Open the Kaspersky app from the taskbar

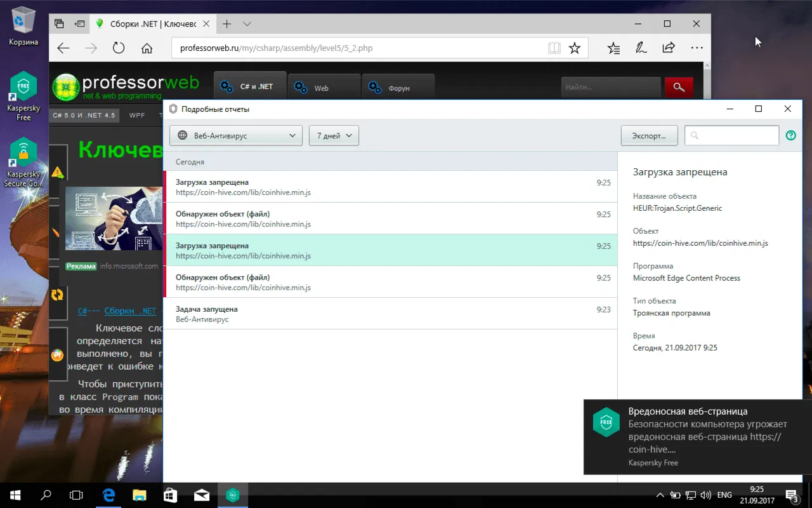click(232, 495)
